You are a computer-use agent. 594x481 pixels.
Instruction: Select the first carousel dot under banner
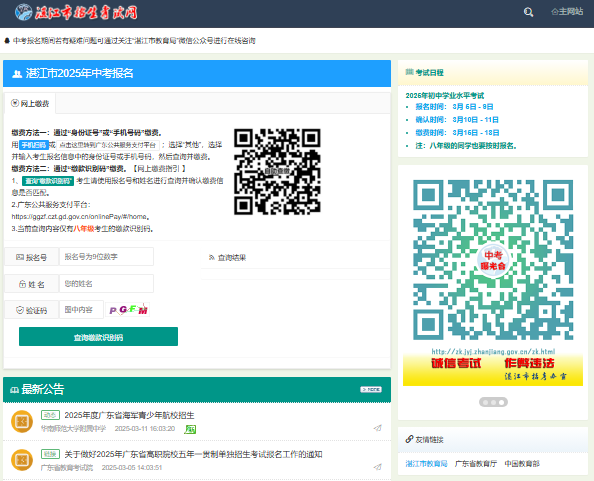(486, 402)
